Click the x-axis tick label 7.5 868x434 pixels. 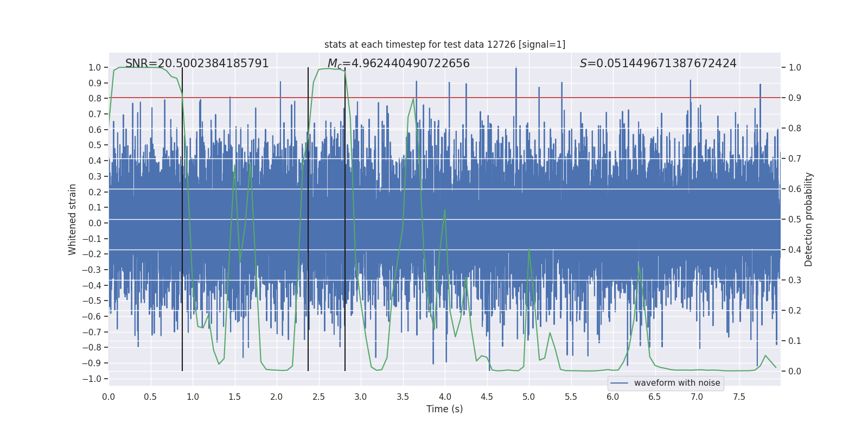tap(739, 397)
